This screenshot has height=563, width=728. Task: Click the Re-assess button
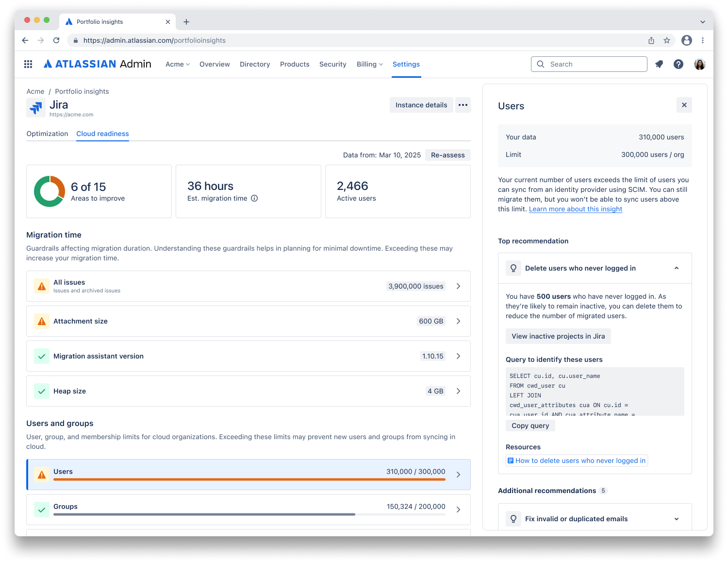tap(447, 155)
